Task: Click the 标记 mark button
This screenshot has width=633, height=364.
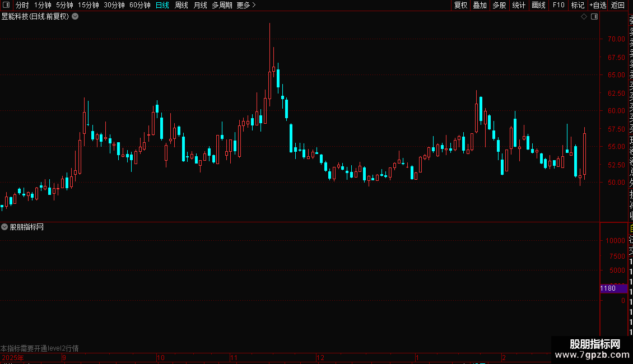Action: [x=578, y=5]
